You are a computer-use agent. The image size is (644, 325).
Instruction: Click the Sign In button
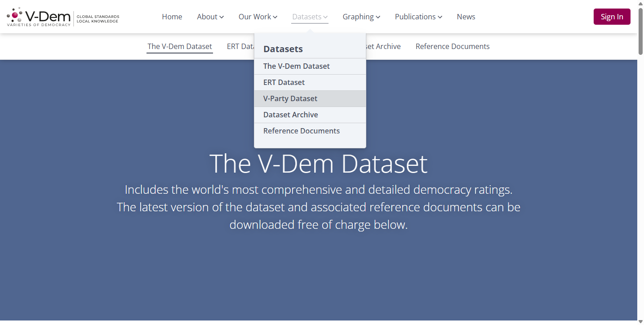612,17
